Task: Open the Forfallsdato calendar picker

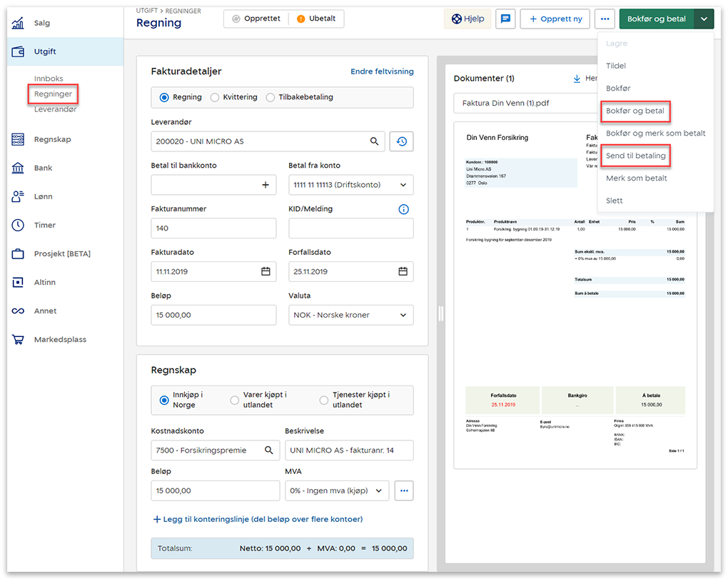Action: coord(403,271)
